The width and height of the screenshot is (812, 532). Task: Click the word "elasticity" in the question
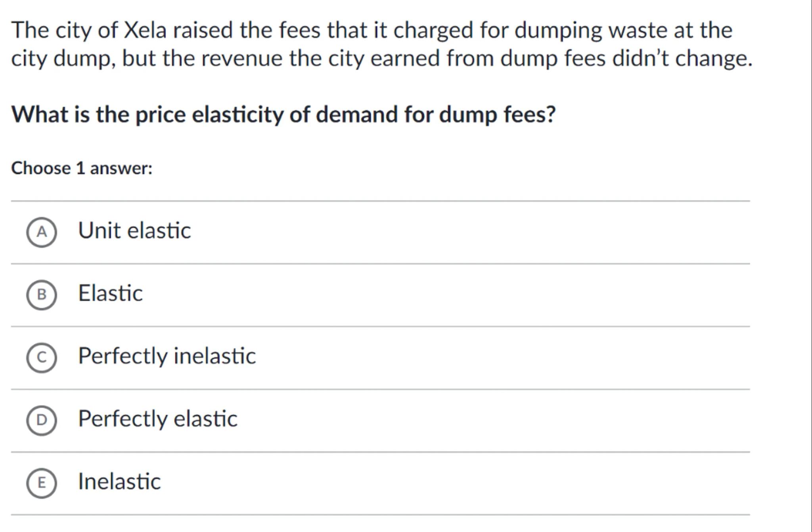point(237,115)
